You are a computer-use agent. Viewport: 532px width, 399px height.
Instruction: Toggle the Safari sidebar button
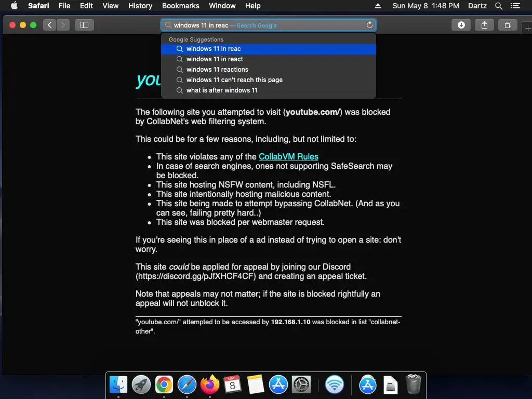85,25
